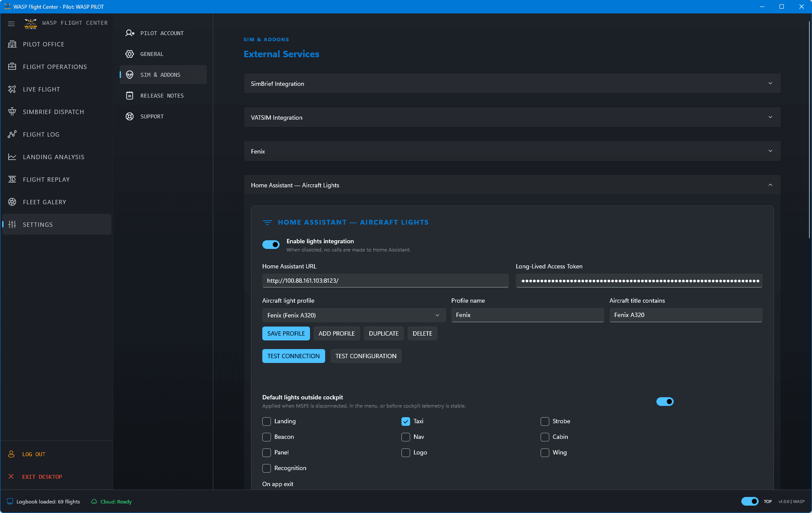The image size is (812, 513).
Task: Click the WASP app icon in title bar
Action: tap(7, 7)
